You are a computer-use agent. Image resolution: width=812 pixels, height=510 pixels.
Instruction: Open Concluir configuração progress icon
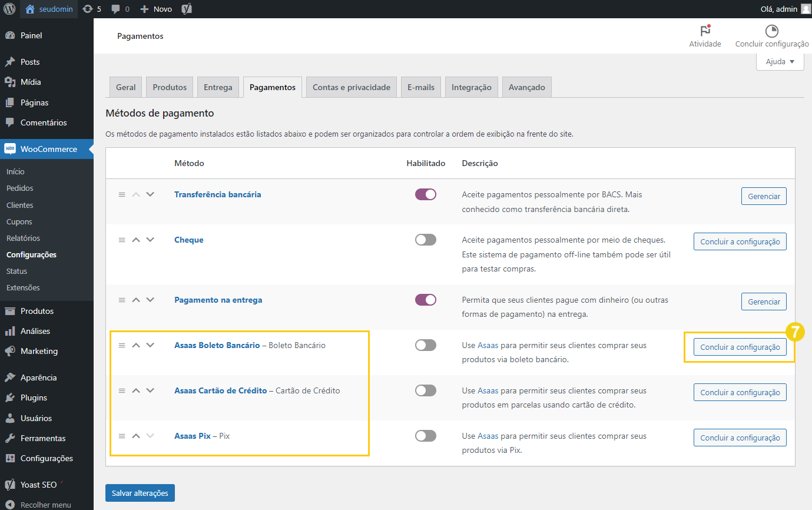(771, 31)
